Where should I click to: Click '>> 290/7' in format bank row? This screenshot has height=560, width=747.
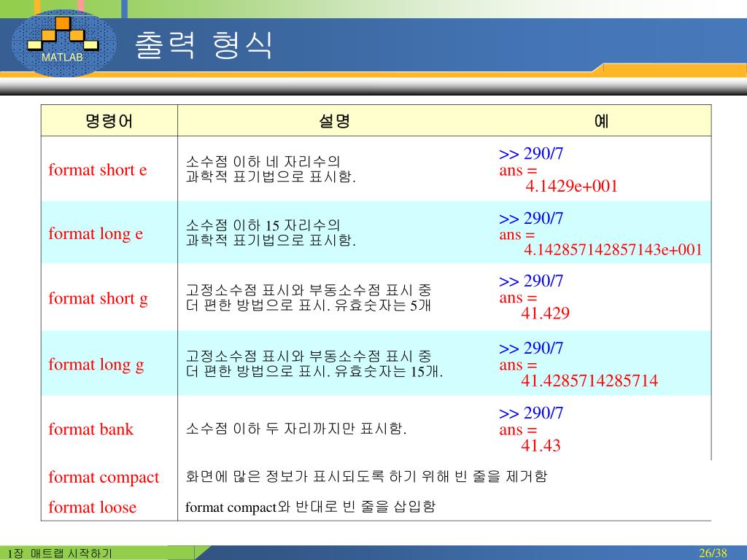[x=531, y=413]
